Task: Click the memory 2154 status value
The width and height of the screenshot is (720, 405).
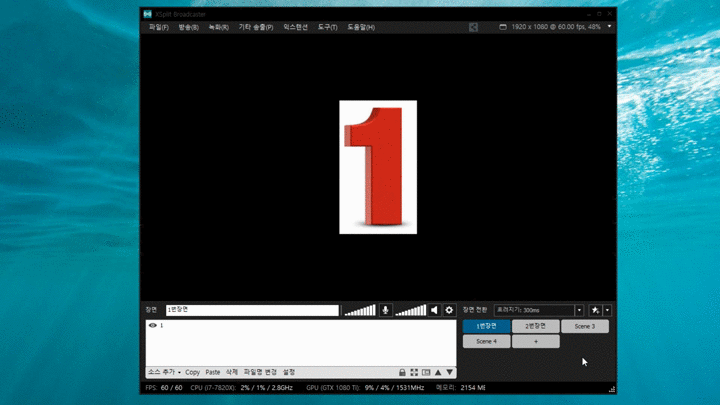Action: coord(473,388)
